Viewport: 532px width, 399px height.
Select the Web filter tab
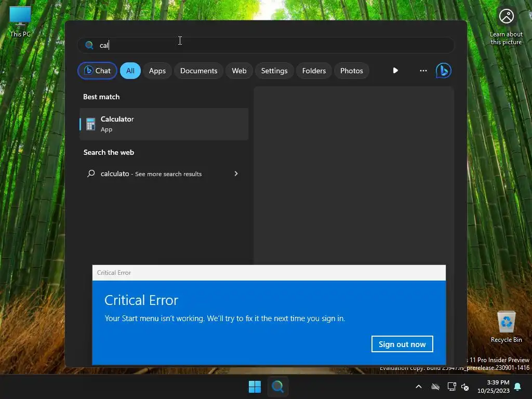pos(239,71)
